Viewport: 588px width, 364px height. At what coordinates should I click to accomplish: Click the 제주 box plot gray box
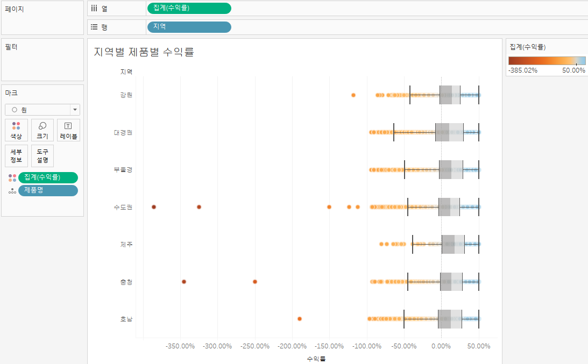click(x=453, y=245)
